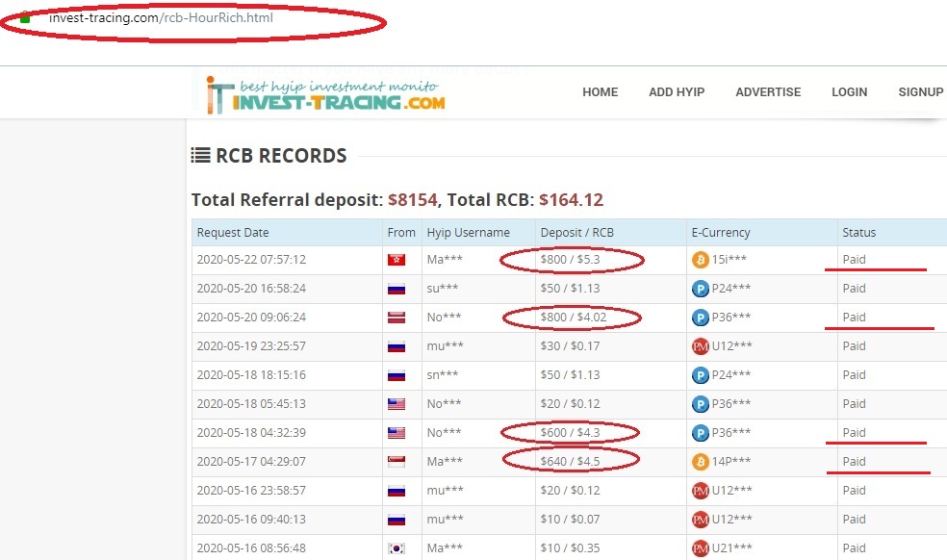Click the US flag in the 2020-05-18 04:32:39 row
The width and height of the screenshot is (947, 560).
click(397, 433)
